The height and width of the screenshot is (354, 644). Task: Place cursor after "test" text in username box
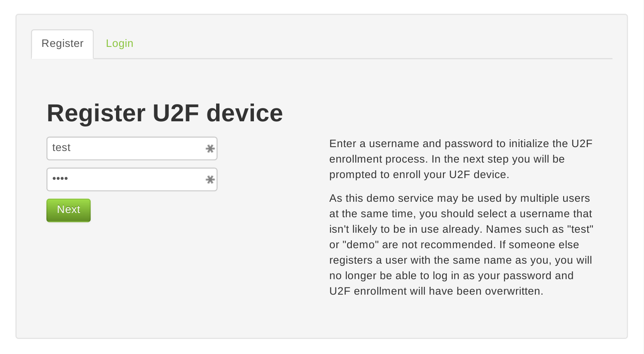[x=71, y=148]
